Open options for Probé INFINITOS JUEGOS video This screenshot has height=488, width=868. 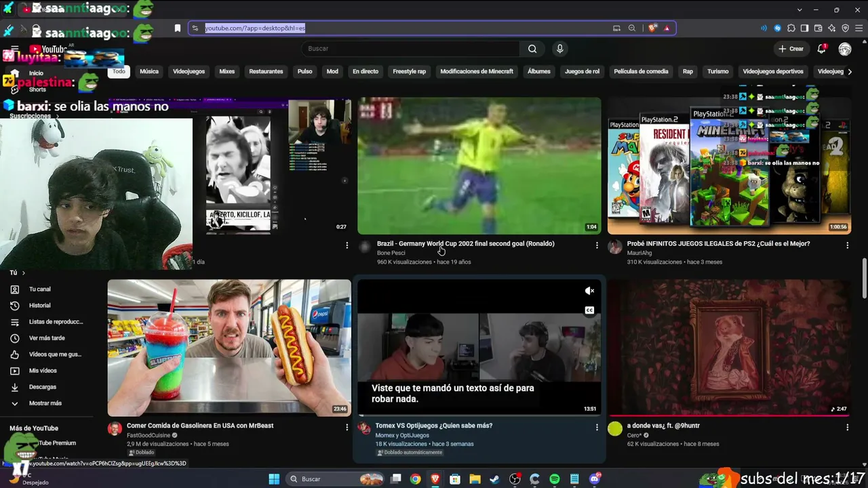[847, 245]
